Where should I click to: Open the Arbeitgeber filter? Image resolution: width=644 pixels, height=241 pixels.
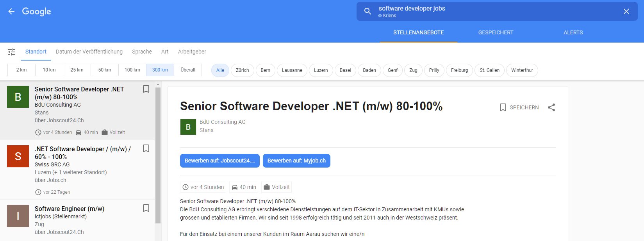[x=192, y=52]
